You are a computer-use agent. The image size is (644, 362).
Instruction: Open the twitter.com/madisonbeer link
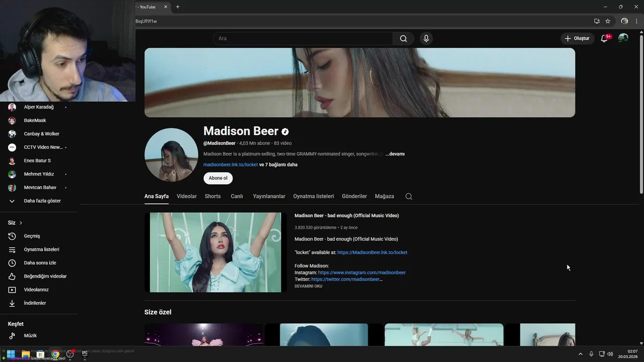tap(346, 279)
